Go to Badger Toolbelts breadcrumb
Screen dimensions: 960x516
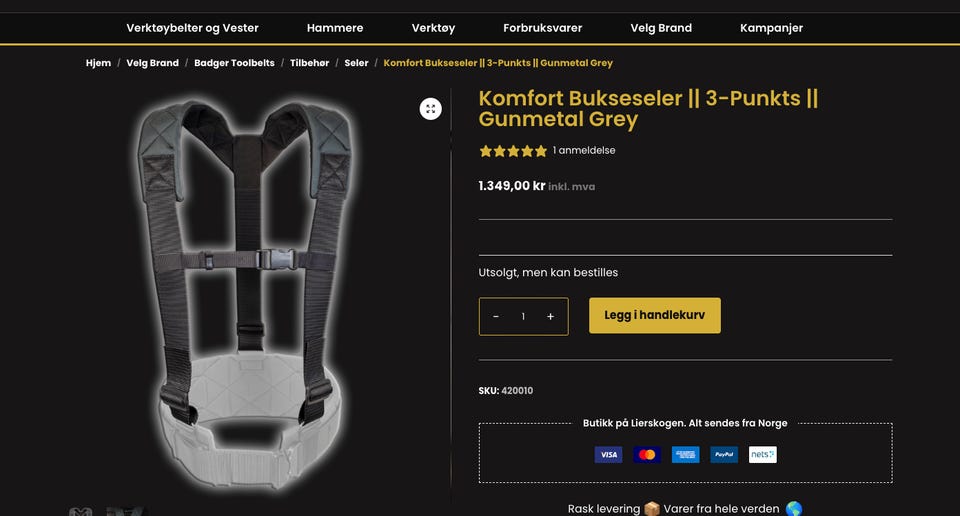tap(234, 63)
